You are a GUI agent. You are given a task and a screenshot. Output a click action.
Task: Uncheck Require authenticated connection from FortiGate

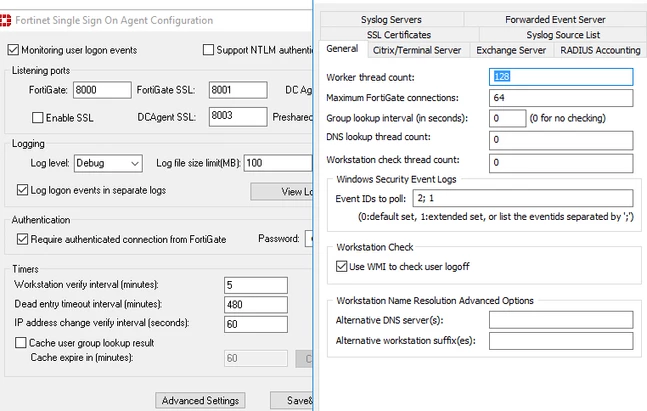point(22,239)
